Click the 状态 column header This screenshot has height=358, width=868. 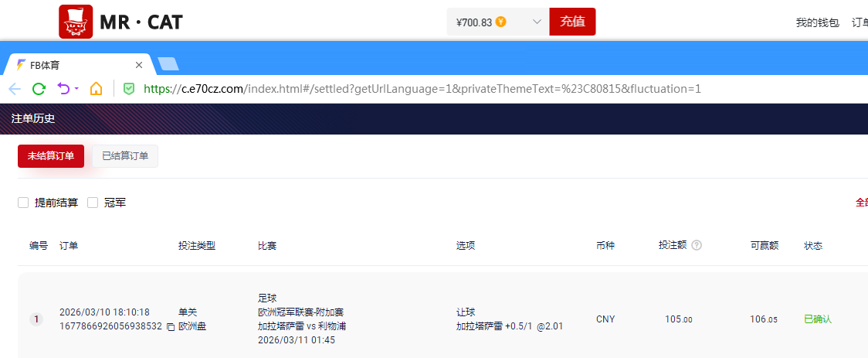tap(813, 246)
